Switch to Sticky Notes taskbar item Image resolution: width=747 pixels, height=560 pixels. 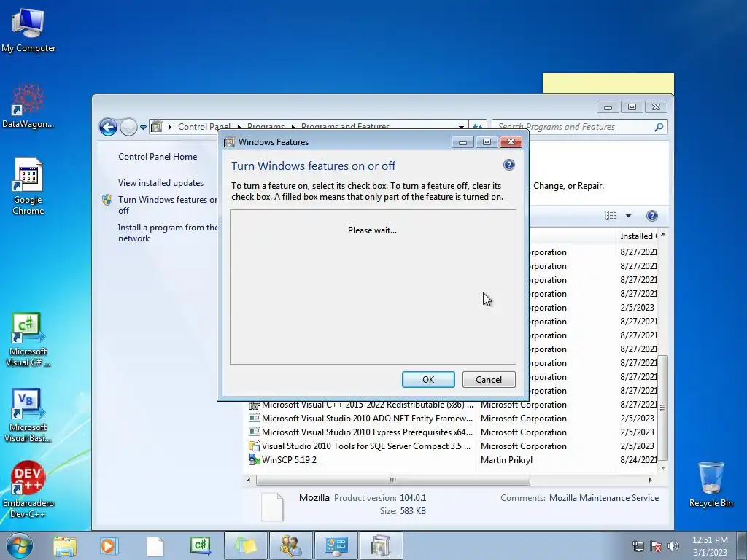click(246, 545)
